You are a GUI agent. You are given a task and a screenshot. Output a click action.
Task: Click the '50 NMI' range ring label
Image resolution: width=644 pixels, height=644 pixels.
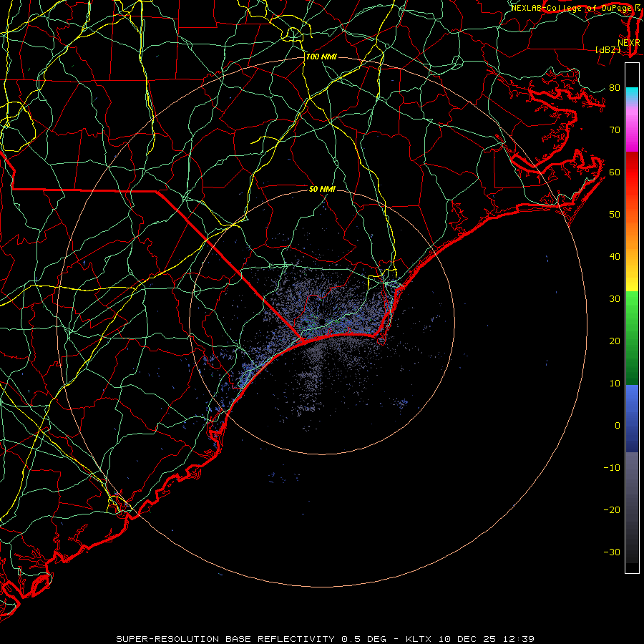coord(323,189)
